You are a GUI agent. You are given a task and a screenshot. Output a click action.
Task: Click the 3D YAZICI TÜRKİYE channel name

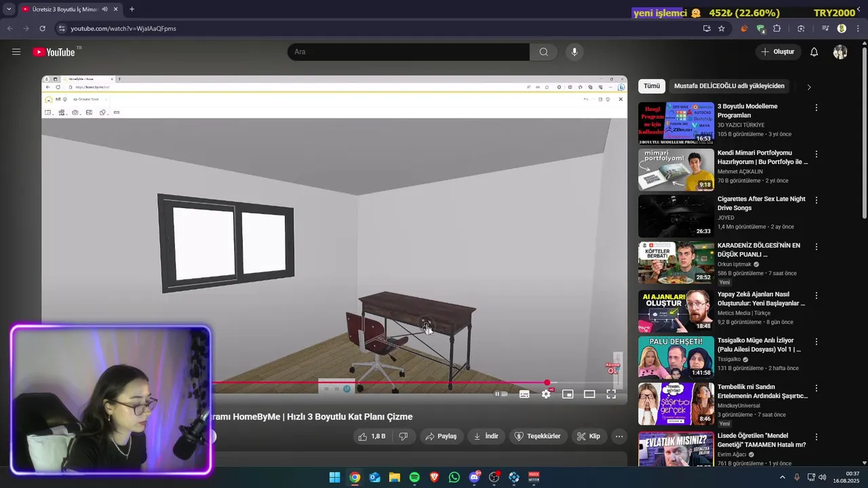coord(741,125)
